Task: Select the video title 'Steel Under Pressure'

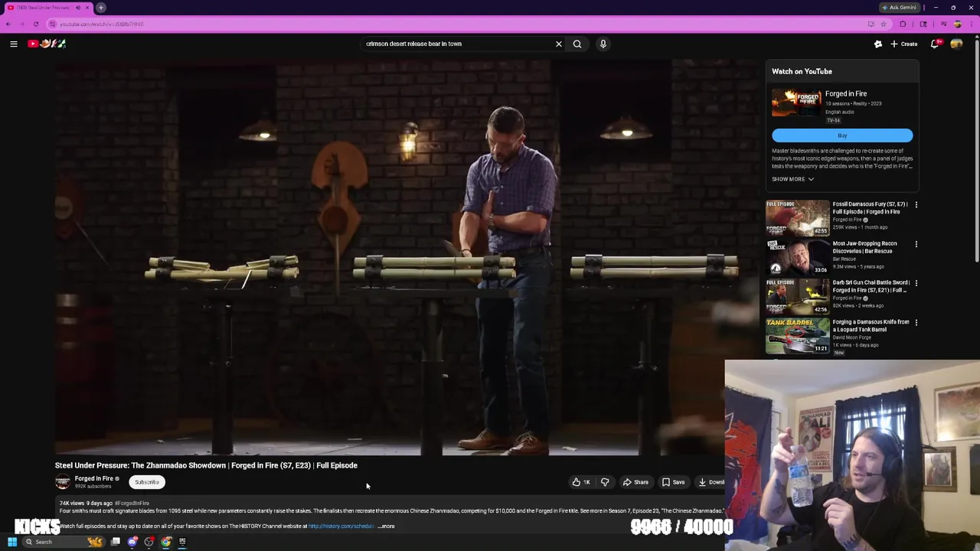Action: click(x=206, y=465)
